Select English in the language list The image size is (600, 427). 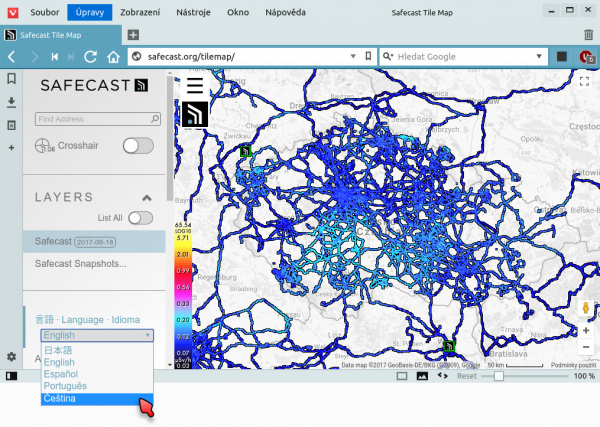pyautogui.click(x=97, y=362)
